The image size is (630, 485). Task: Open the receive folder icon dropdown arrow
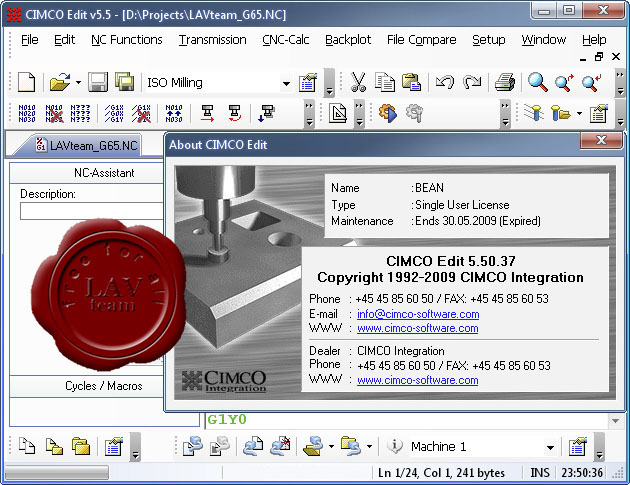pyautogui.click(x=370, y=446)
